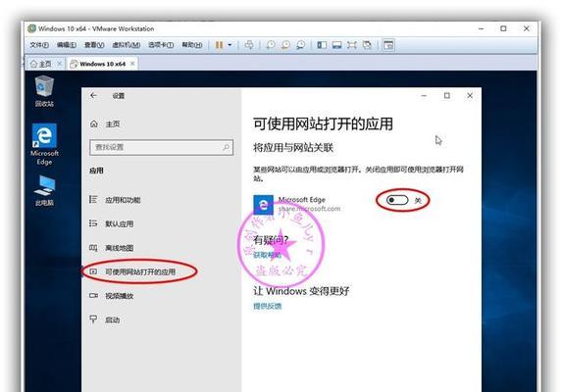Open the pause button dropdown arrow

pyautogui.click(x=230, y=45)
